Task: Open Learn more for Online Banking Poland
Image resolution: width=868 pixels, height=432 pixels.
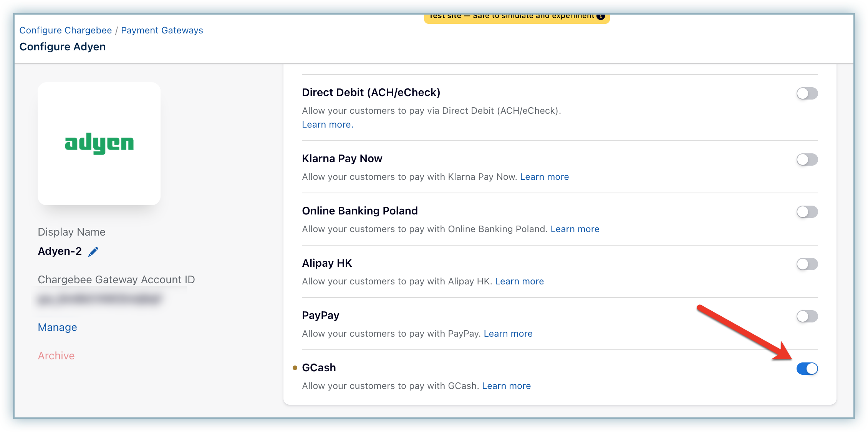Action: tap(575, 229)
